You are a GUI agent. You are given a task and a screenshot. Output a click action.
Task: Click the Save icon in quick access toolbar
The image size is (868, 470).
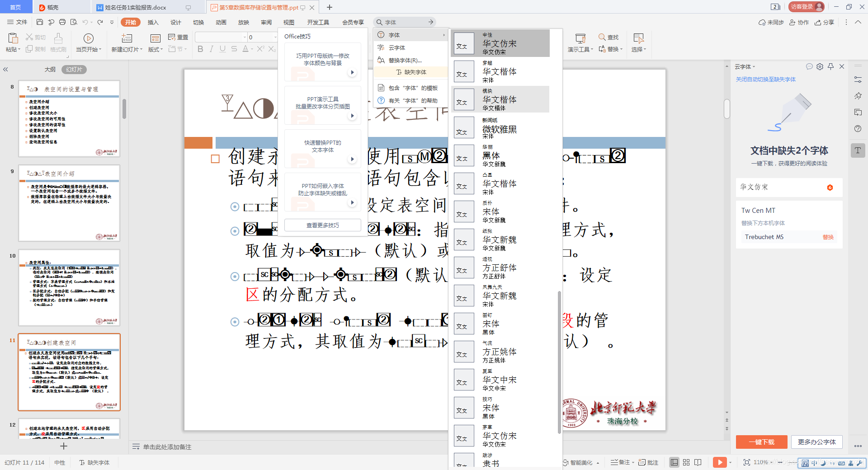point(40,22)
